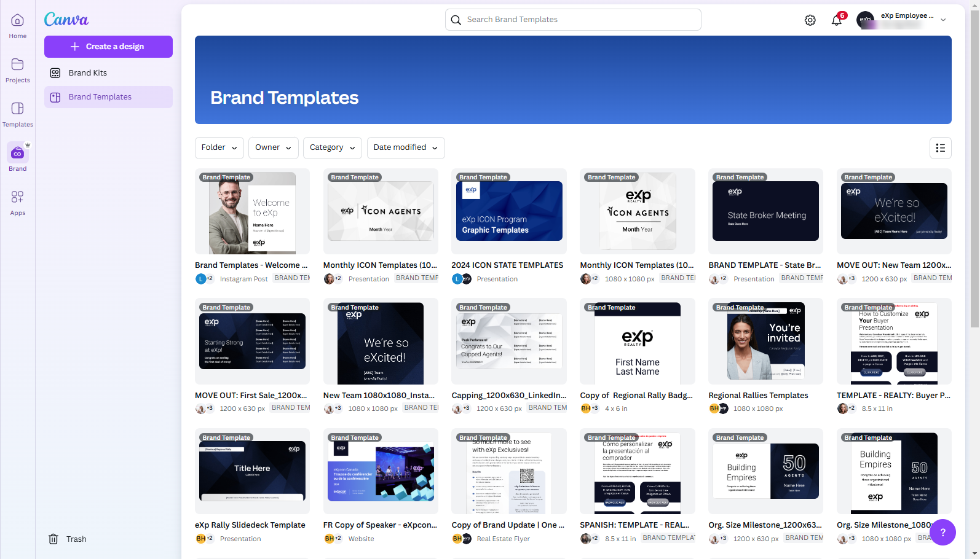This screenshot has width=980, height=559.
Task: Expand the Folder filter dropdown
Action: pyautogui.click(x=219, y=148)
